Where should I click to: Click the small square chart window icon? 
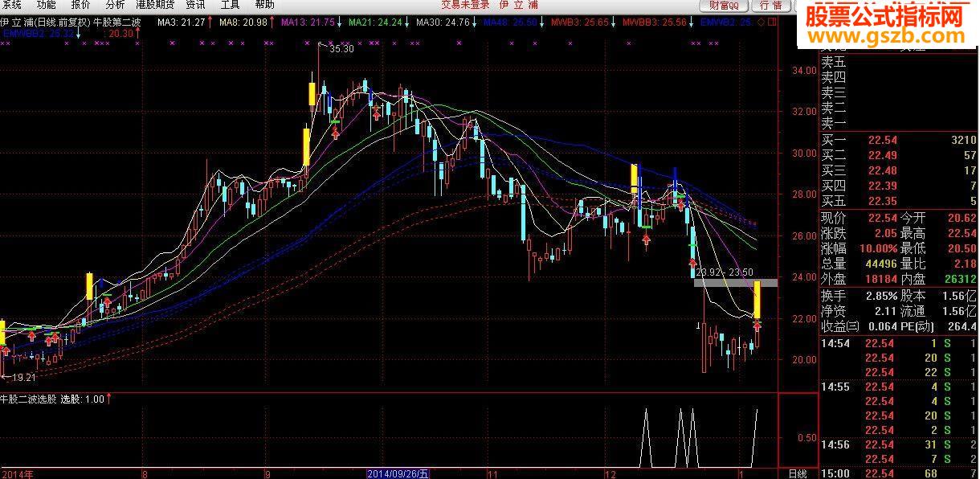pyautogui.click(x=772, y=23)
